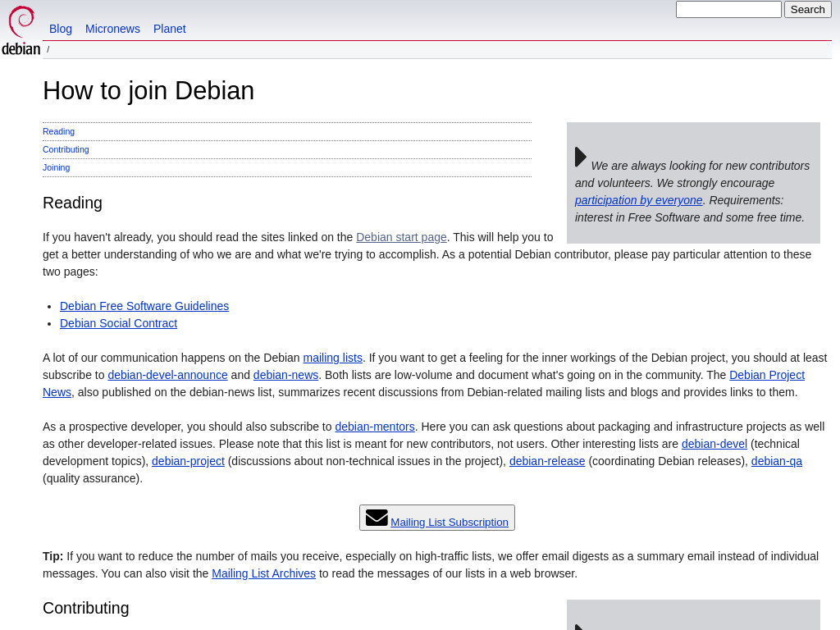The image size is (840, 630).
Task: Click the 'How to join Debian' heading
Action: point(148,90)
